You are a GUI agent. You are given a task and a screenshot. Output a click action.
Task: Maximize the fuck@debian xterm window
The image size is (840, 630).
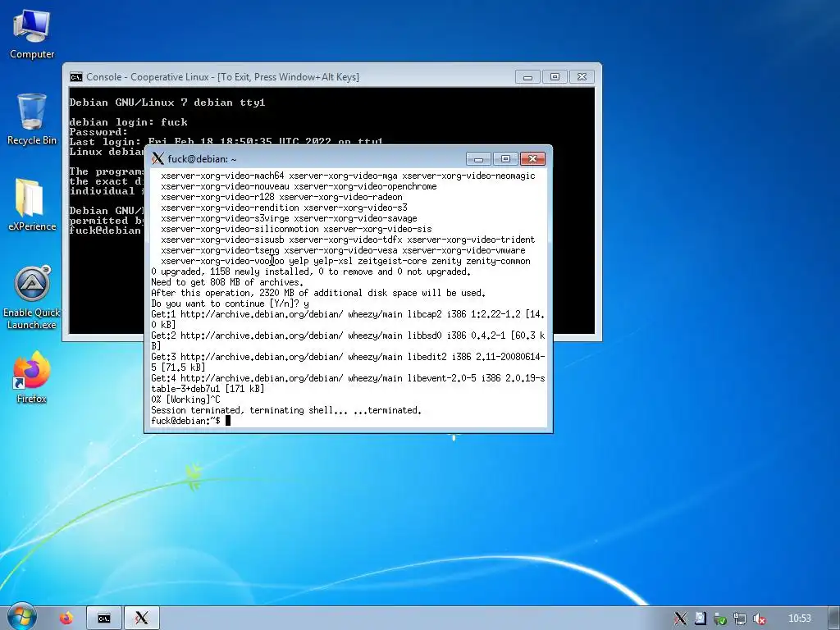coord(505,158)
